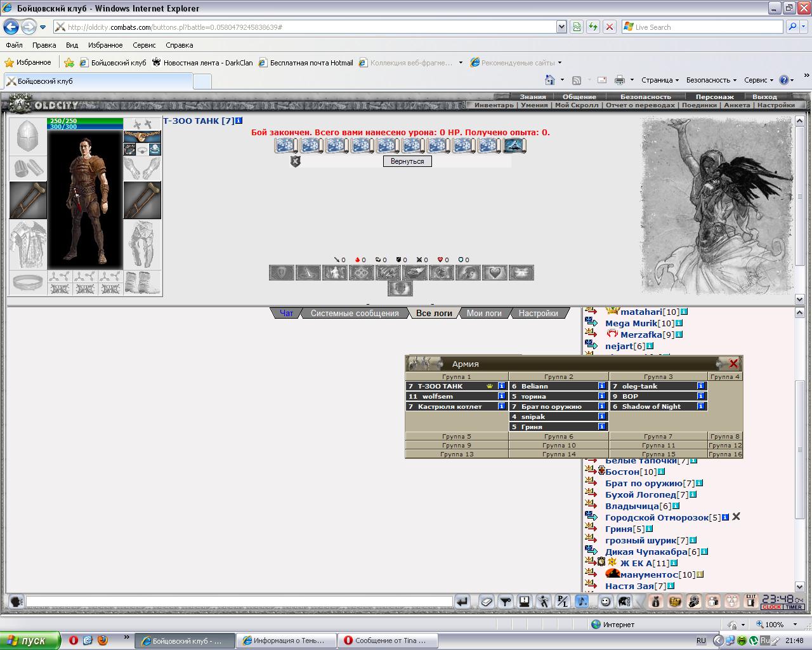Toggle the music note sound icon
Viewport: 812px width, 650px height.
pos(582,601)
